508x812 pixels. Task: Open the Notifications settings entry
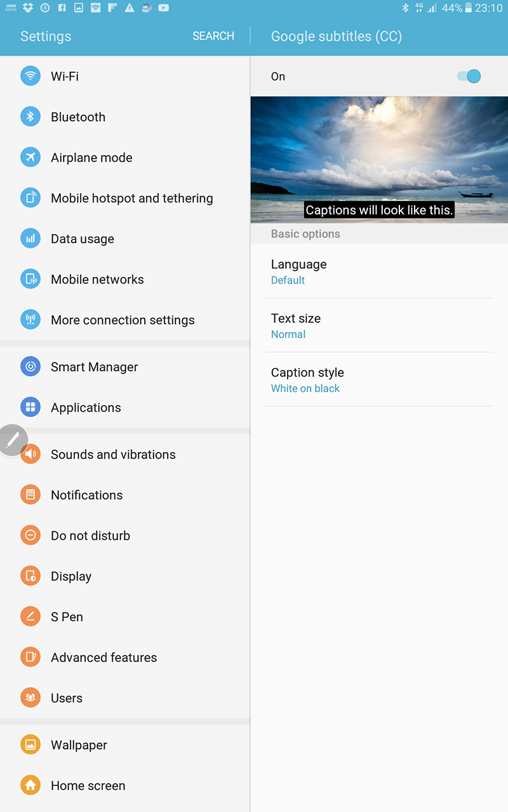(x=125, y=495)
